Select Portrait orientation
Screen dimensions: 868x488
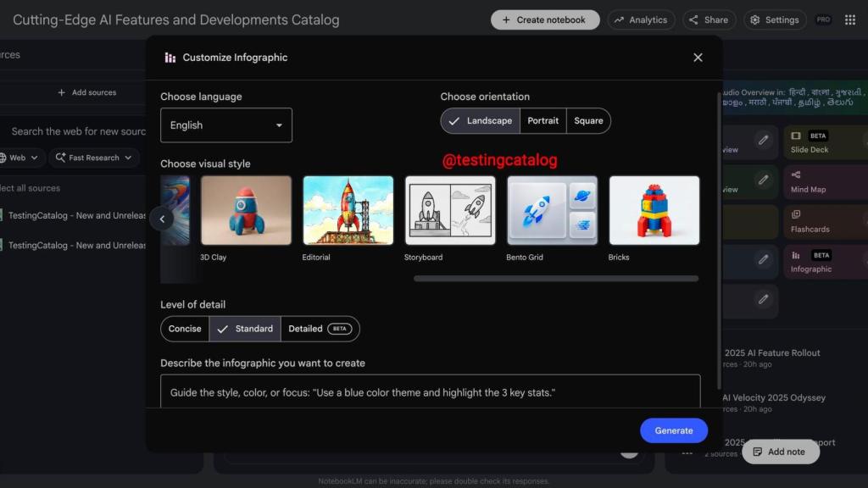[x=542, y=121]
